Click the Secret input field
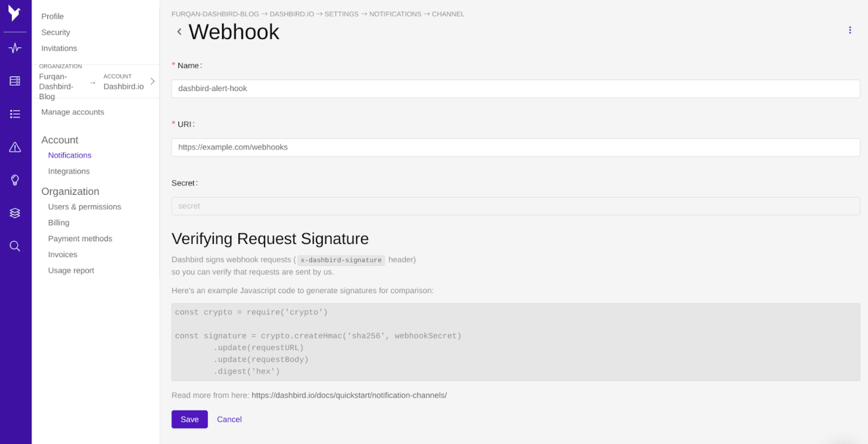Screen dimensions: 868x444 coord(516,206)
